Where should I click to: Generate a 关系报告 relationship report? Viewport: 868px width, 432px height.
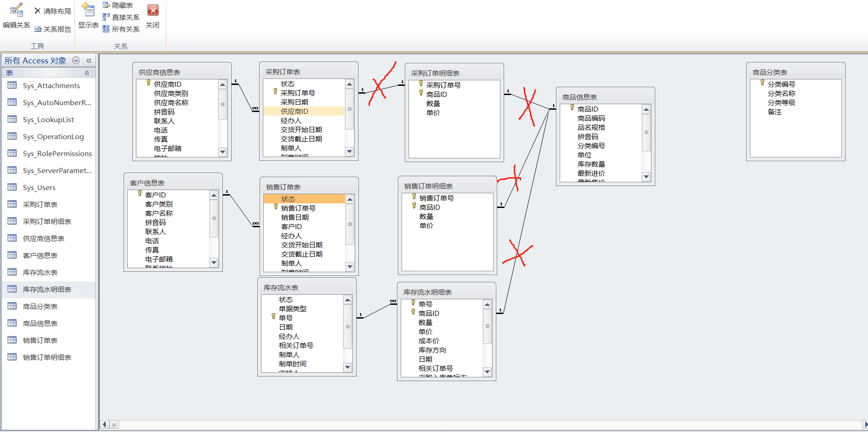coord(52,29)
